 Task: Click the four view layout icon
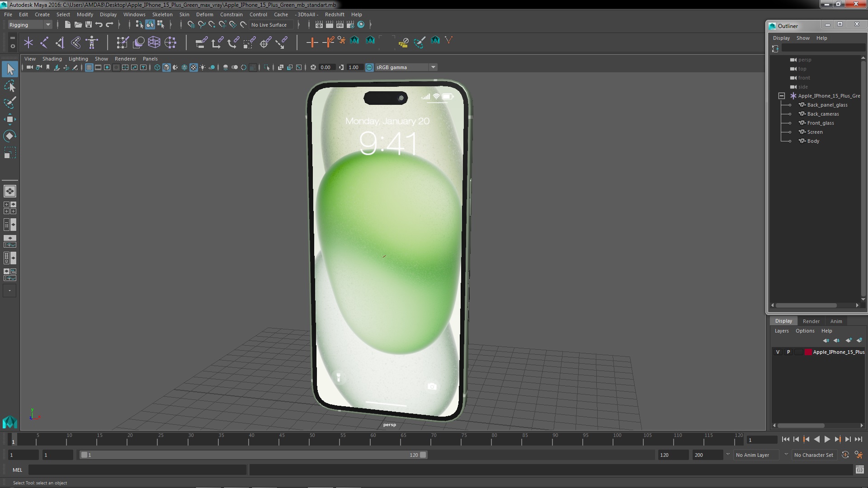point(10,208)
